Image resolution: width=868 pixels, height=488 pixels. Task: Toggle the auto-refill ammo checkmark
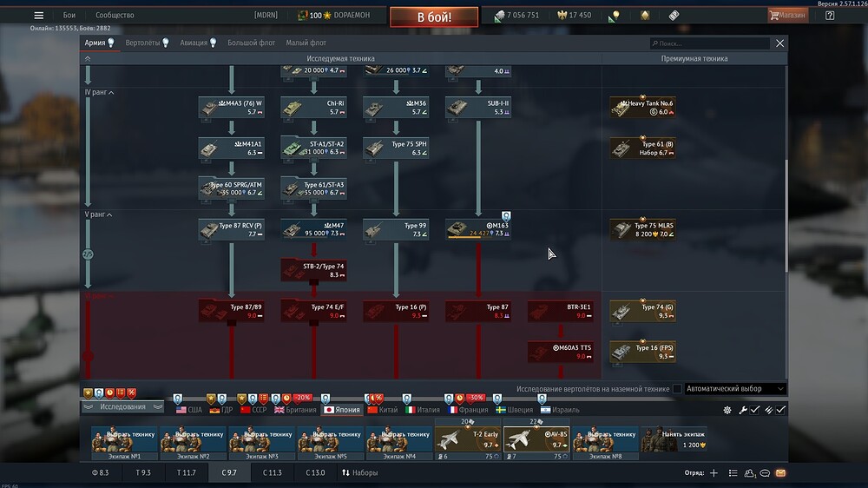click(780, 410)
